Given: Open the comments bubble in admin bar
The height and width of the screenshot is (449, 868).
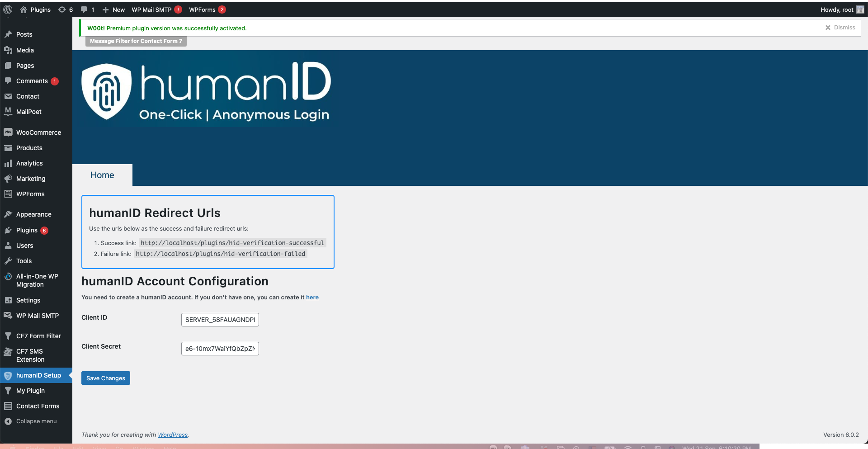Looking at the screenshot, I should click(84, 9).
